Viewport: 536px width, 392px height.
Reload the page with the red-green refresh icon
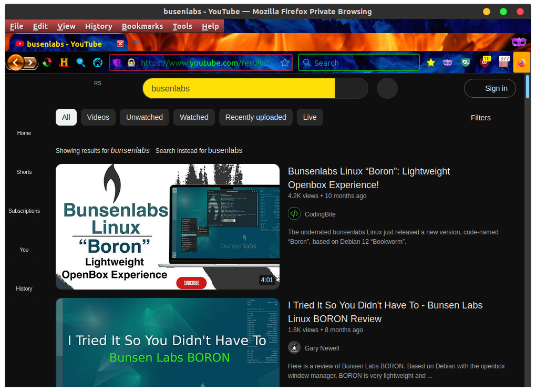click(47, 63)
